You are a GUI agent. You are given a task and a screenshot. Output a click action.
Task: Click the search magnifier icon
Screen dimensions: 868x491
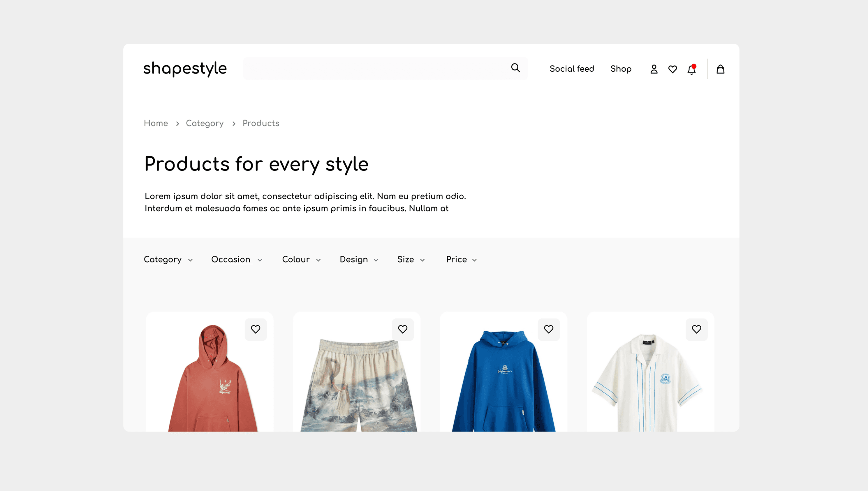tap(515, 68)
